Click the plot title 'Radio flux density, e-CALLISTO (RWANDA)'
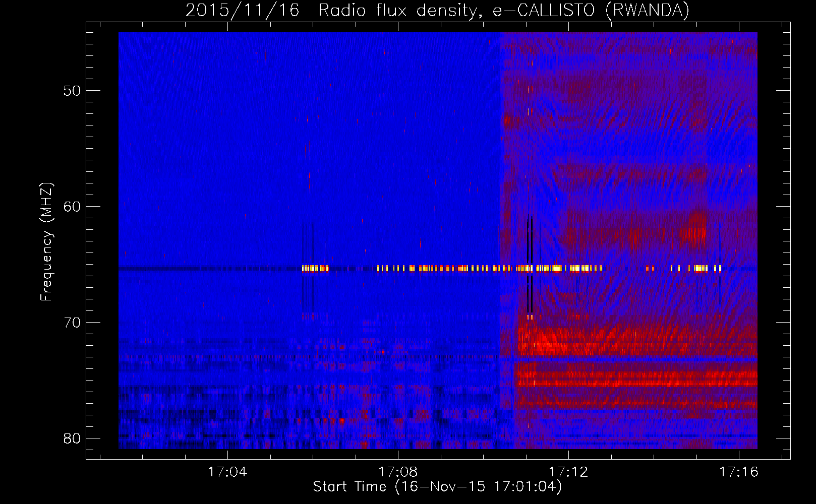The width and height of the screenshot is (816, 504). click(x=504, y=10)
